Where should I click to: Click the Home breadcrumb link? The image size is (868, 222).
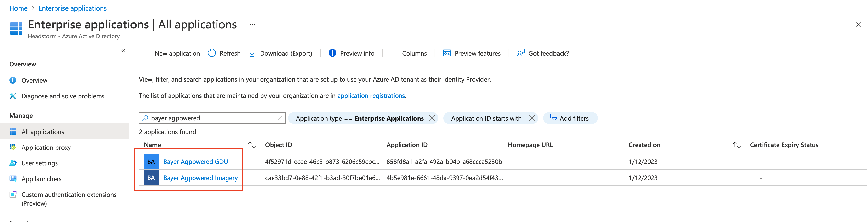(18, 8)
